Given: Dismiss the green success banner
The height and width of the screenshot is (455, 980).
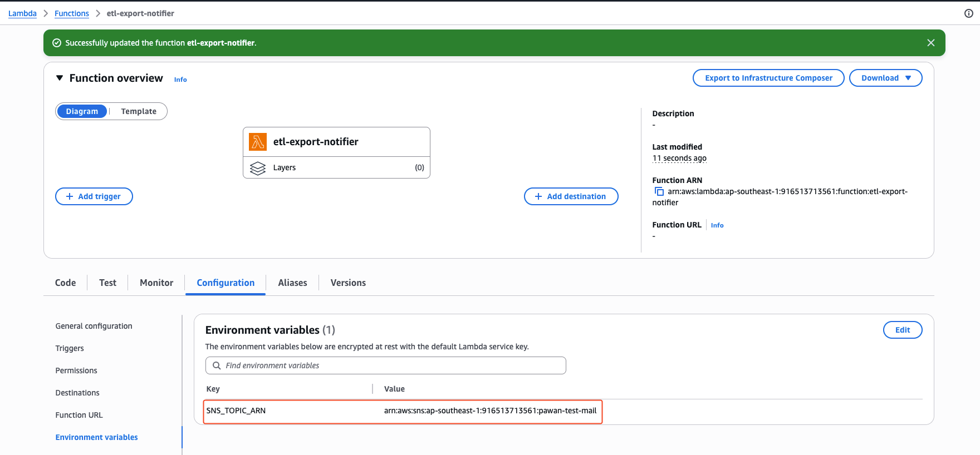Looking at the screenshot, I should (930, 43).
